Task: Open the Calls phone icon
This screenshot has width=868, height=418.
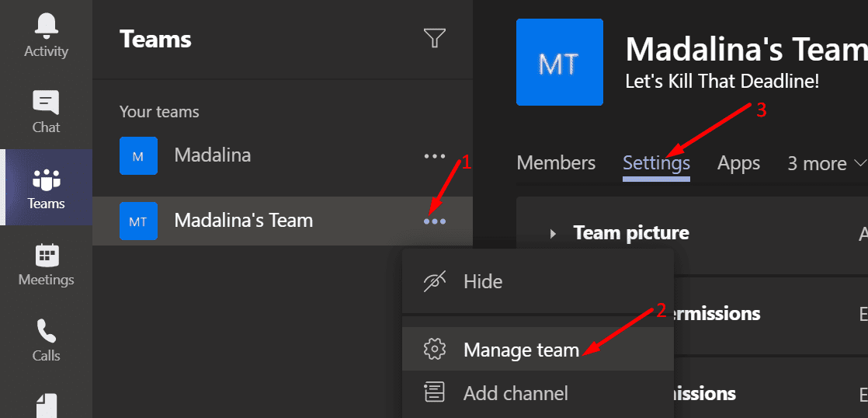Action: [x=46, y=332]
